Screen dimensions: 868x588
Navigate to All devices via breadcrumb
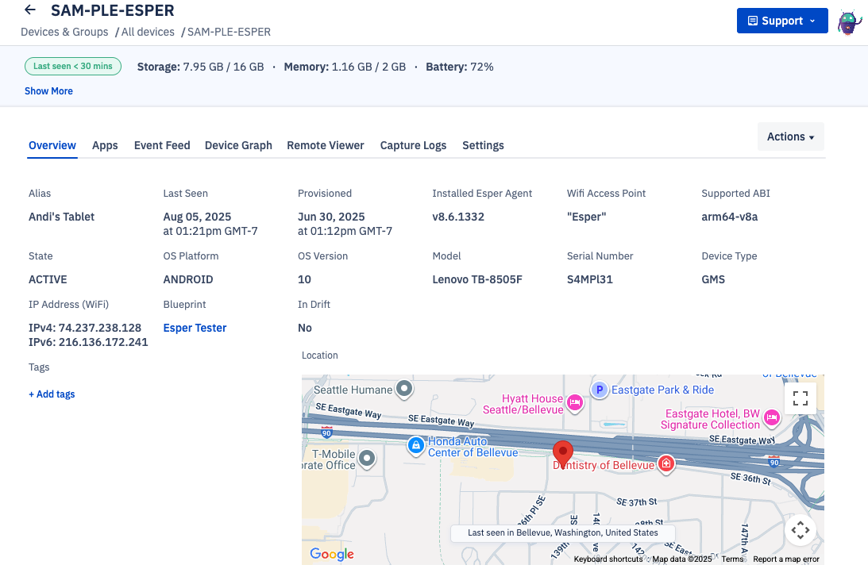(147, 32)
